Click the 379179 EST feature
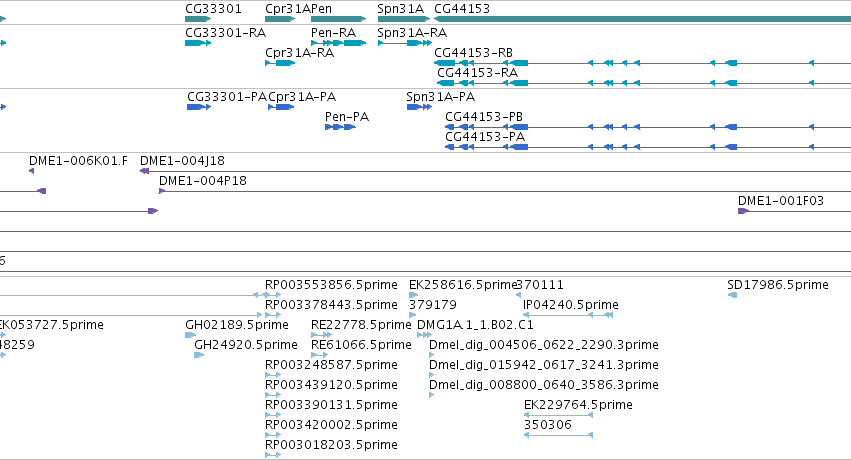This screenshot has height=460, width=851. click(412, 315)
